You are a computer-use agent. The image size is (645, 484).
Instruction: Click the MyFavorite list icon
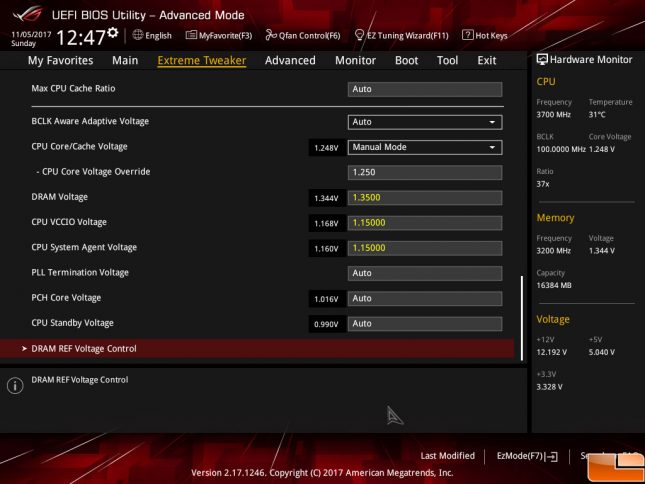[x=191, y=35]
